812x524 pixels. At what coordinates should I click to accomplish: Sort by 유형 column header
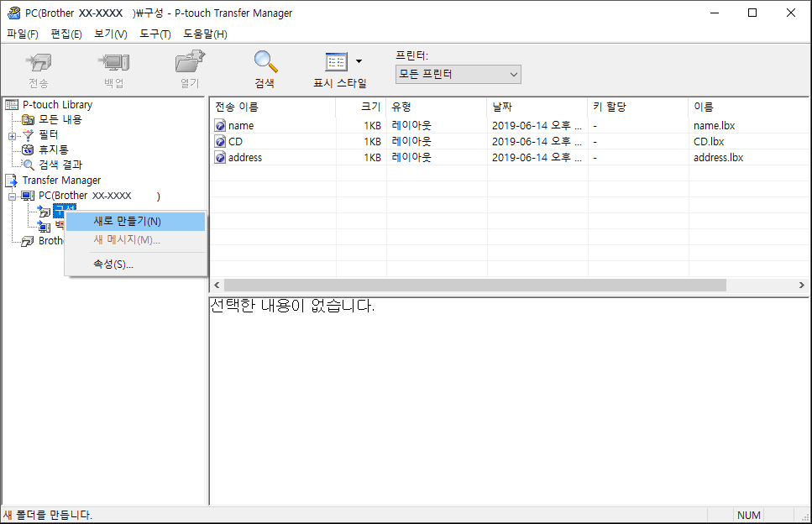tap(437, 107)
